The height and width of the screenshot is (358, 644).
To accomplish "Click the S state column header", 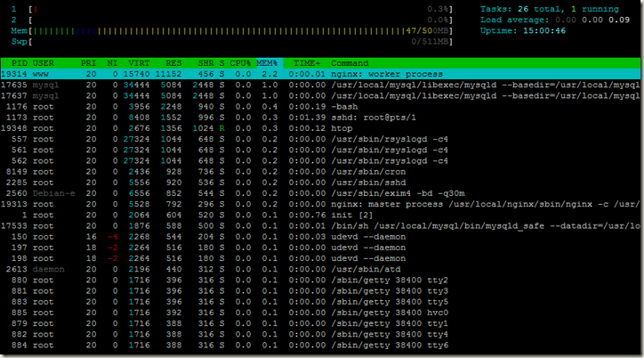I will click(221, 63).
